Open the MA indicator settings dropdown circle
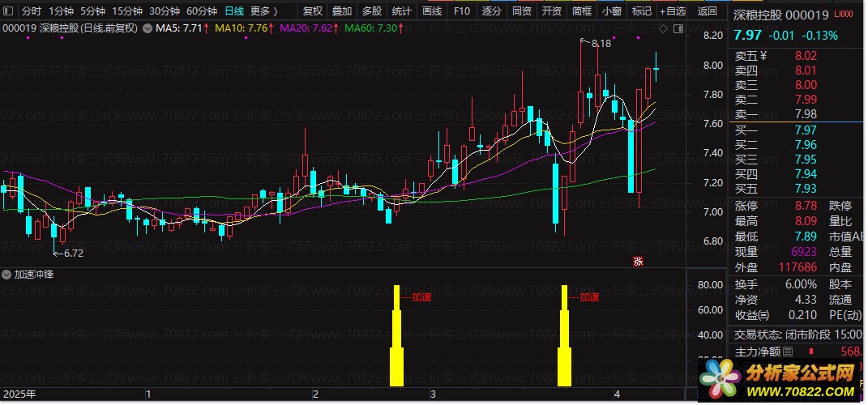The height and width of the screenshot is (405, 868). click(x=148, y=28)
